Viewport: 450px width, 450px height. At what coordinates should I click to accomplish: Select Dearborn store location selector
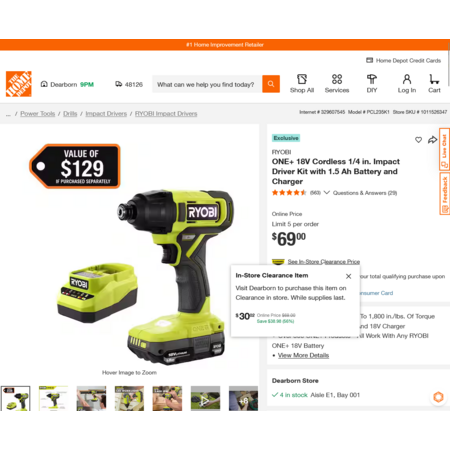click(67, 84)
